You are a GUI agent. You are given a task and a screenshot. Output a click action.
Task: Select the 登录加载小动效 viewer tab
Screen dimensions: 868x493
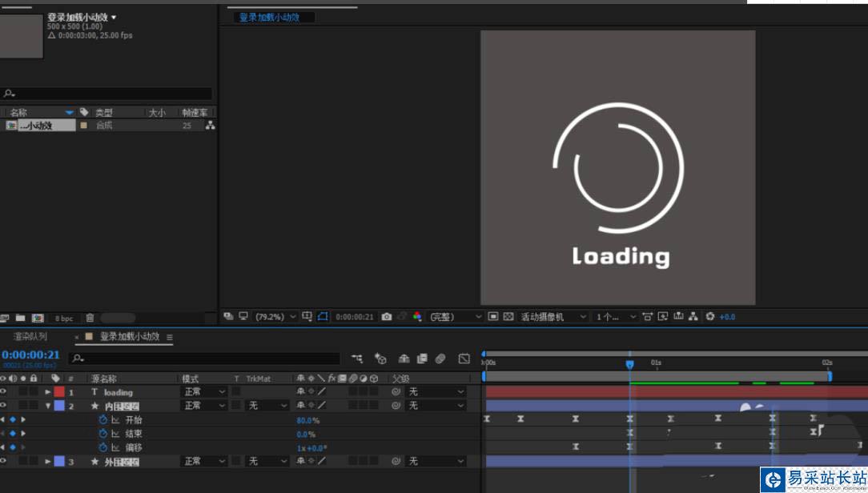click(x=270, y=17)
